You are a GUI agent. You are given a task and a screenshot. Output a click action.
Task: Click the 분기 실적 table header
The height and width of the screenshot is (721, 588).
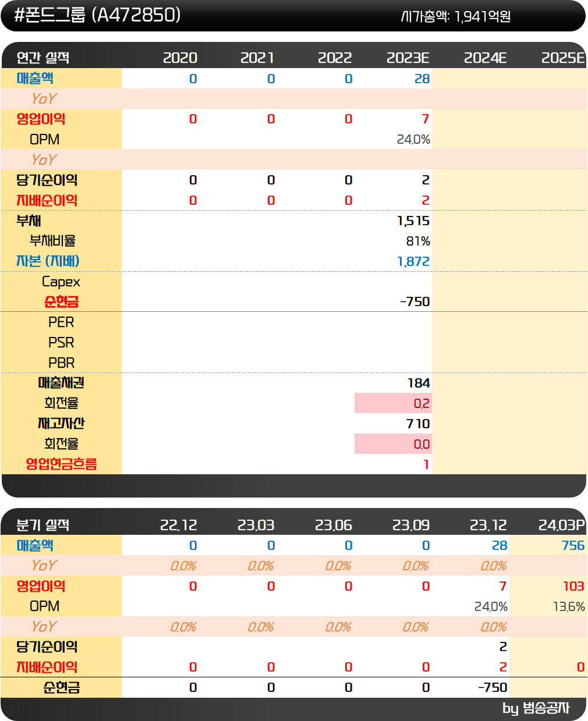43,525
